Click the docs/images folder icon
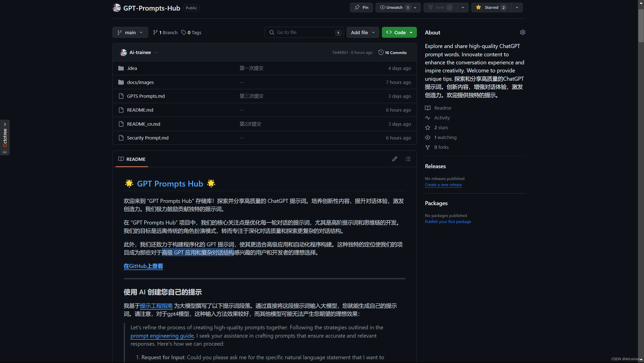644x363 pixels. (121, 82)
